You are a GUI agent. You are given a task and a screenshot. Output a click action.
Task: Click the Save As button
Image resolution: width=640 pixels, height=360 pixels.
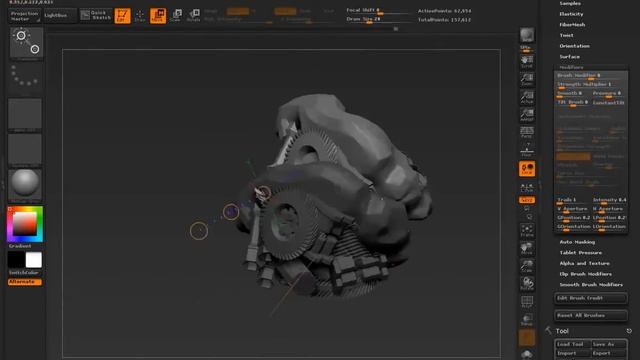tap(609, 344)
